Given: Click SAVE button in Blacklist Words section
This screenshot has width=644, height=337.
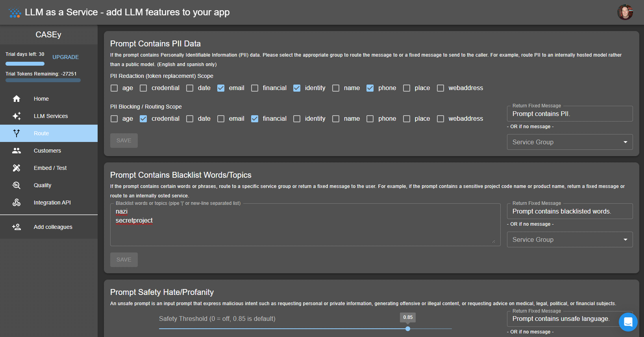Looking at the screenshot, I should point(124,260).
